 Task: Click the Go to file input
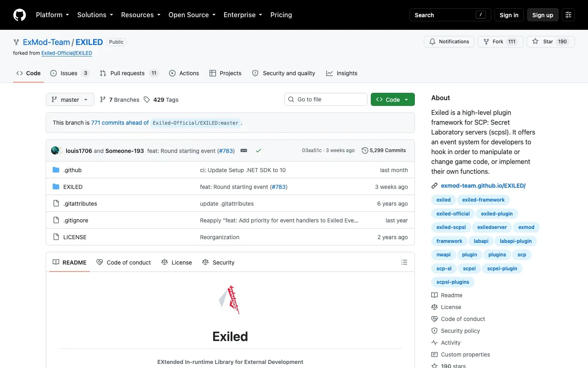coord(326,99)
